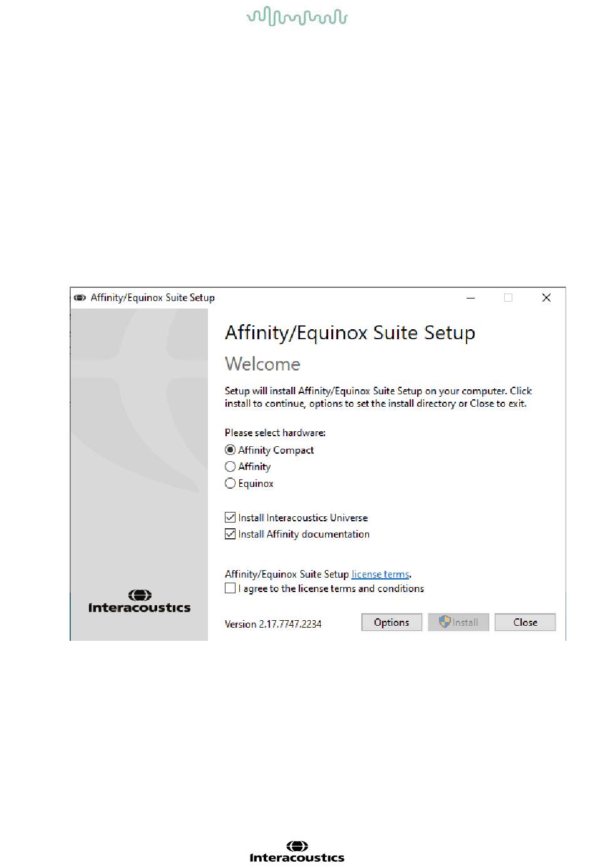
Task: Select the Affinity Compact radio button
Action: [230, 450]
